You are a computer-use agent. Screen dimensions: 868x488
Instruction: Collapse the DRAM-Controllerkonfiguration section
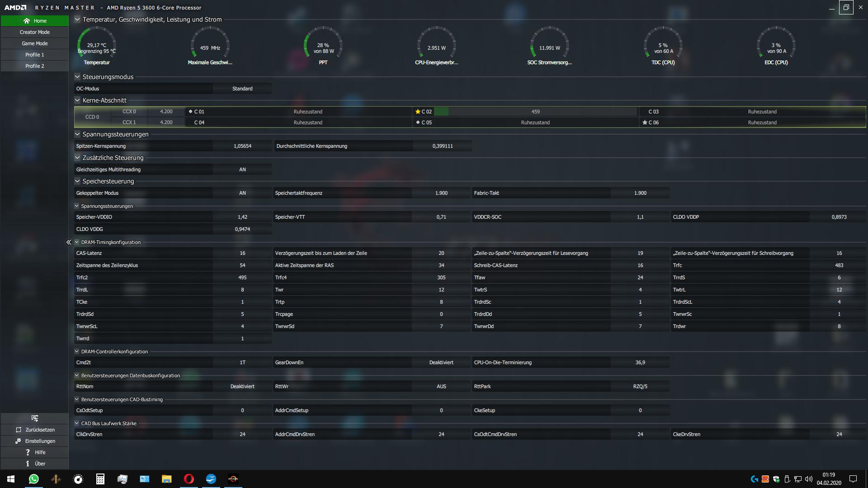pyautogui.click(x=77, y=352)
